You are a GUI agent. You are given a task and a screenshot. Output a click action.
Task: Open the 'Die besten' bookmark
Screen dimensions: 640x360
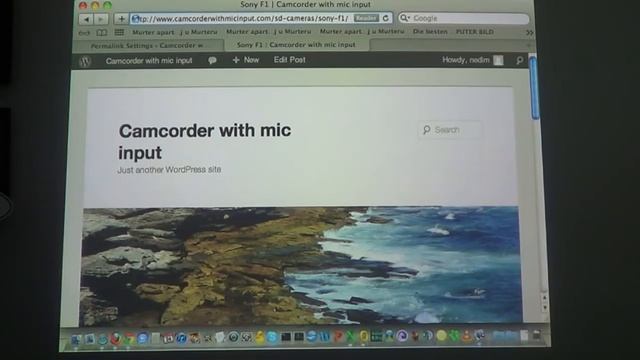pyautogui.click(x=430, y=31)
